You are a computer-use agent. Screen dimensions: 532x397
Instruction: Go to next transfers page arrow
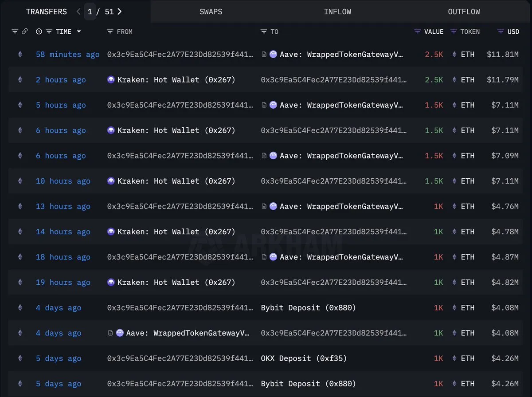tap(120, 12)
